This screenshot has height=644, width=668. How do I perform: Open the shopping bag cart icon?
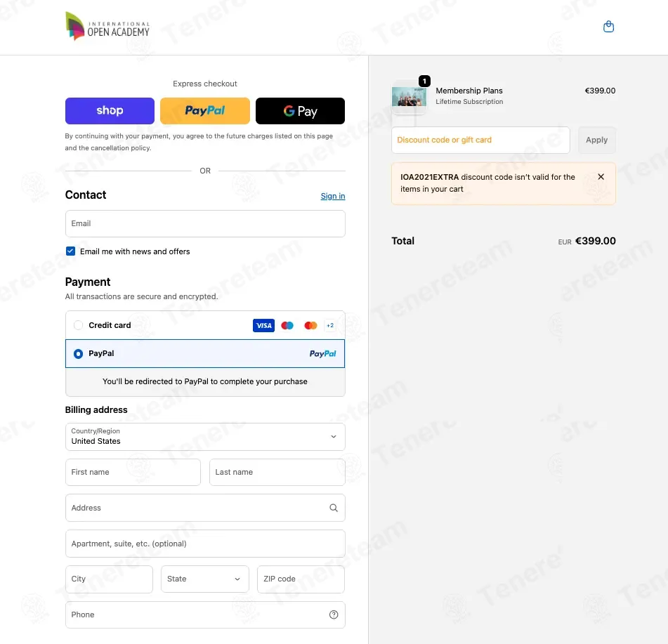click(x=608, y=27)
